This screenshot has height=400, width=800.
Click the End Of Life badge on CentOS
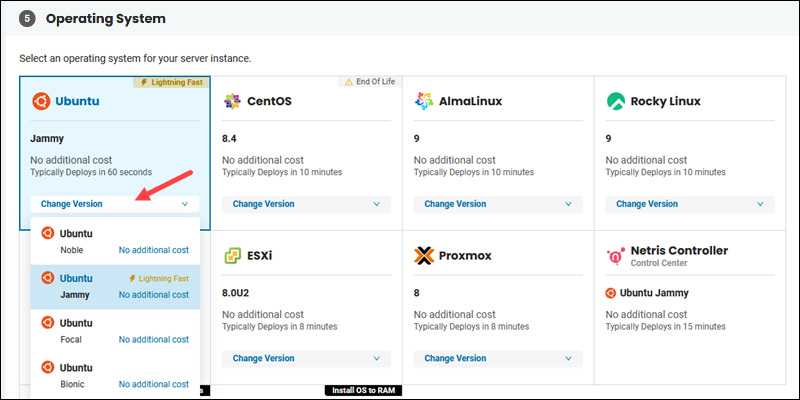click(x=370, y=82)
